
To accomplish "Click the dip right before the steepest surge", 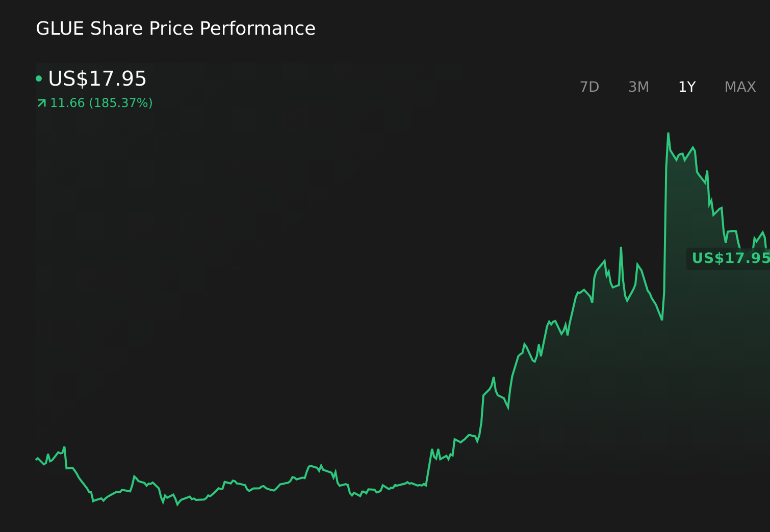I will pyautogui.click(x=662, y=320).
